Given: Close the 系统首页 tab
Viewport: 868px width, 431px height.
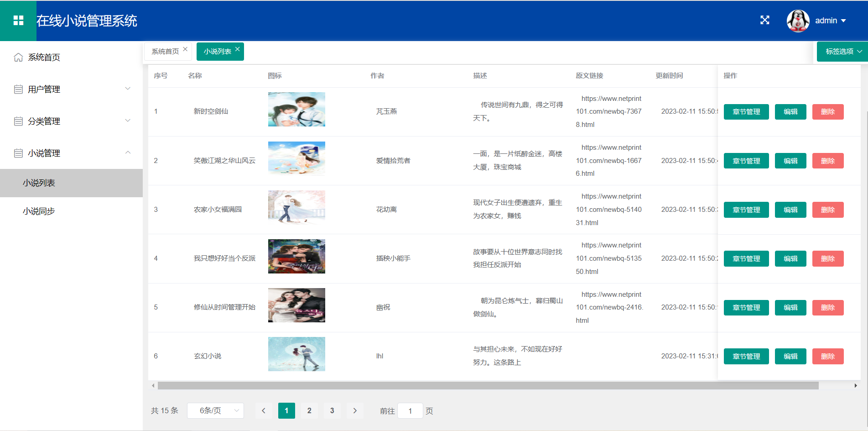Looking at the screenshot, I should coord(185,49).
